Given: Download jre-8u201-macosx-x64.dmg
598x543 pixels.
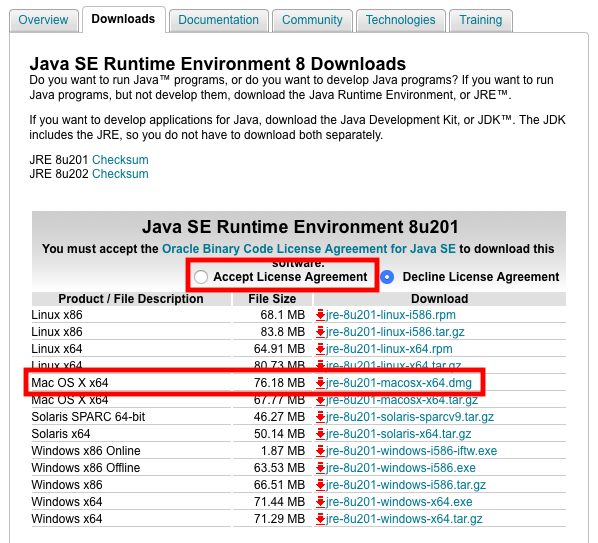Looking at the screenshot, I should pyautogui.click(x=399, y=383).
